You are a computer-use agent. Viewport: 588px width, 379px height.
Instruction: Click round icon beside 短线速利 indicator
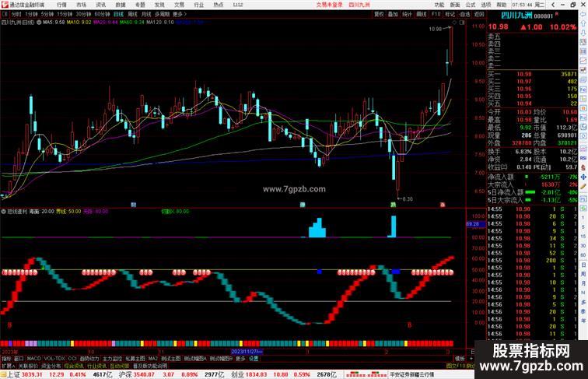pyautogui.click(x=3, y=212)
